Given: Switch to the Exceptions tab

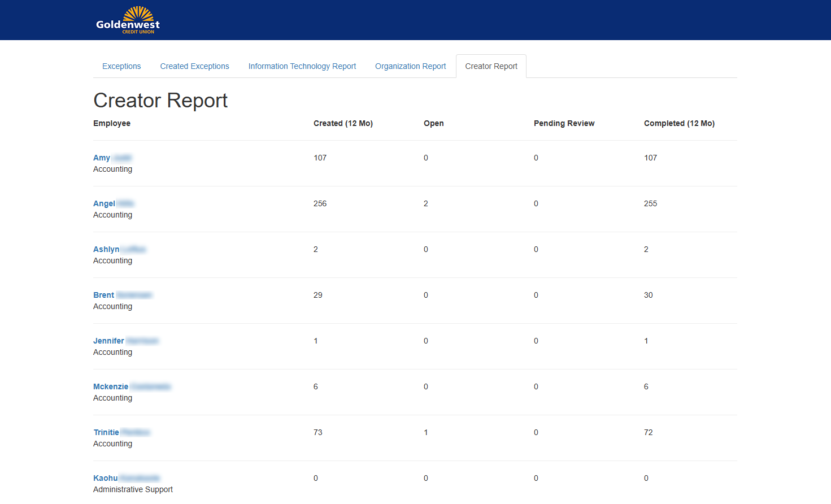Looking at the screenshot, I should (121, 66).
